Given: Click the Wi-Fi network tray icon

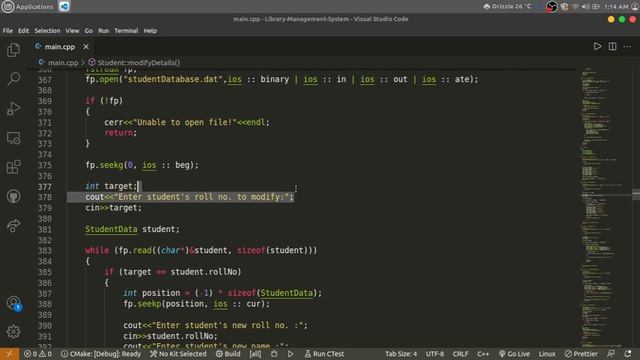Looking at the screenshot, I should tap(576, 7).
